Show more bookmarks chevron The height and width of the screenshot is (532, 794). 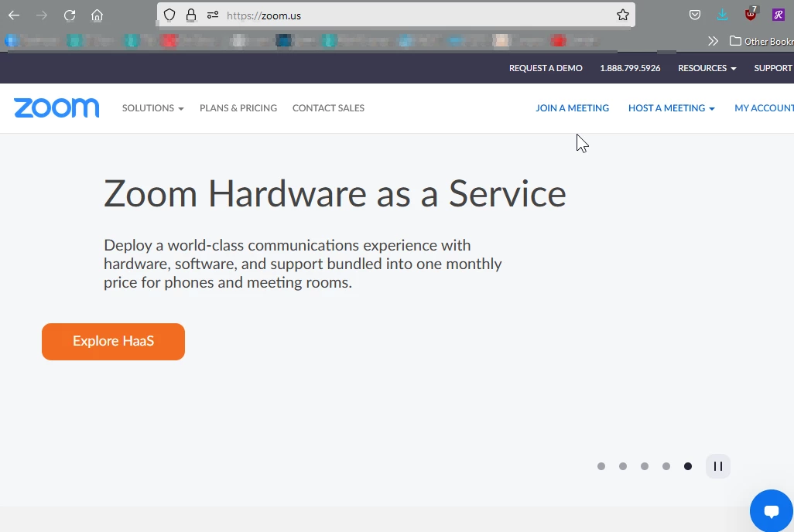click(713, 41)
